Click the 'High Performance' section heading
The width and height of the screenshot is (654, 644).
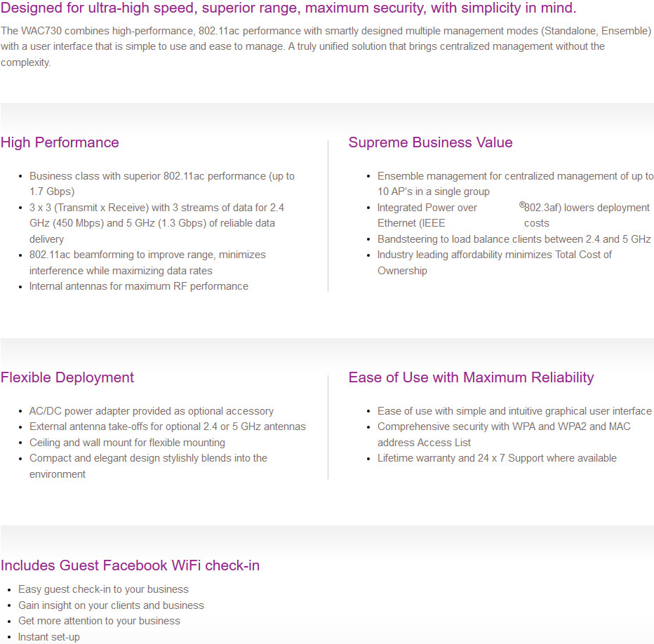tap(60, 142)
